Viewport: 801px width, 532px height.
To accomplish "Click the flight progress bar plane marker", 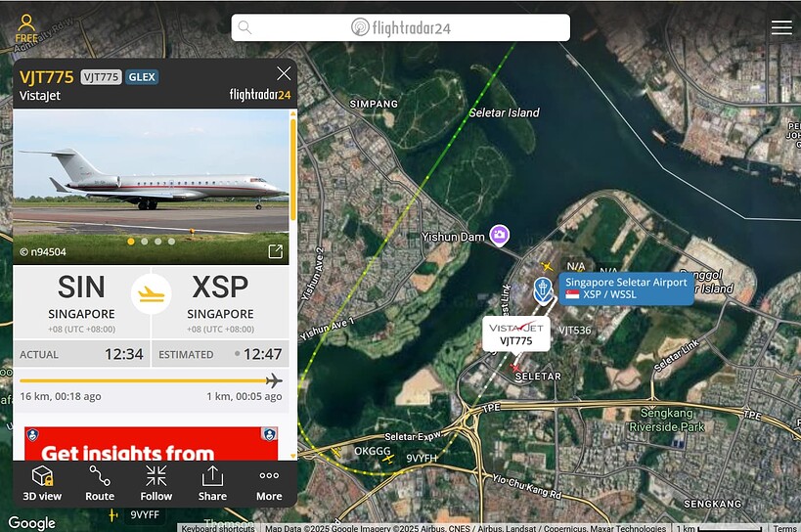I will coord(274,380).
